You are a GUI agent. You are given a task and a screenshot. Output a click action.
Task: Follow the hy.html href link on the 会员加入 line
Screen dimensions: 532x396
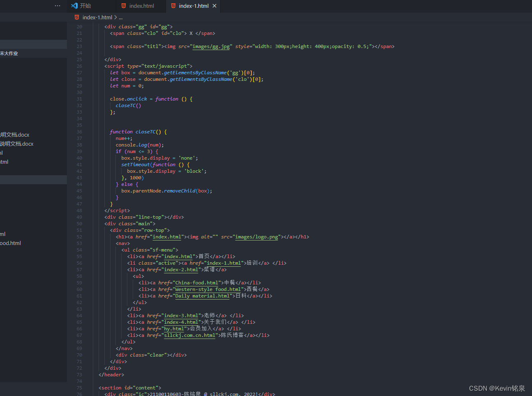pos(174,329)
